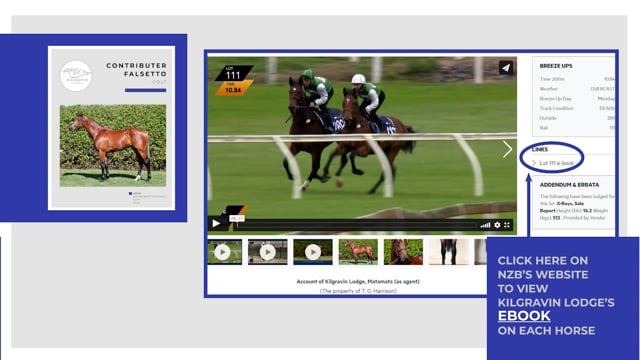Enter fullscreen video mode
This screenshot has width=640, height=360.
point(507,225)
